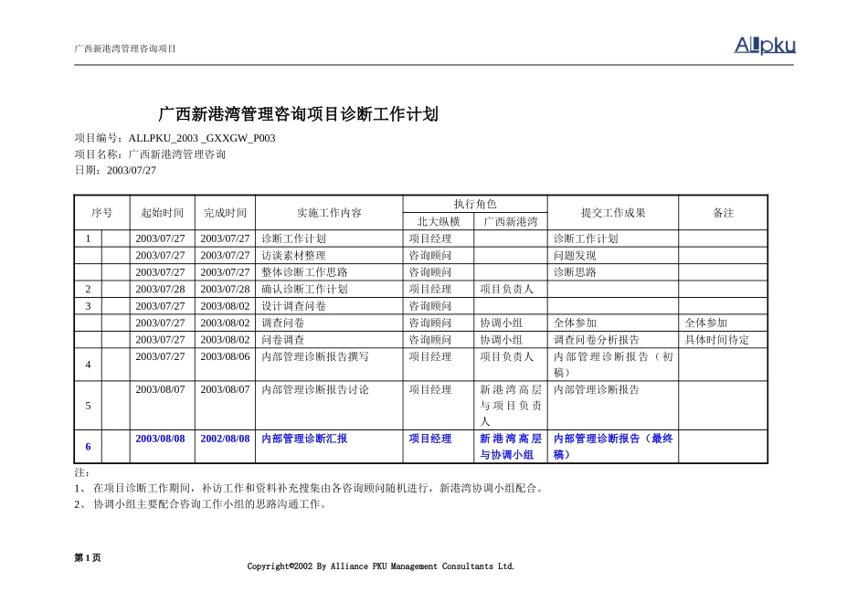Viewport: 868px width, 614px height.
Task: Click the completion date 2003/08/06
Action: (x=225, y=356)
